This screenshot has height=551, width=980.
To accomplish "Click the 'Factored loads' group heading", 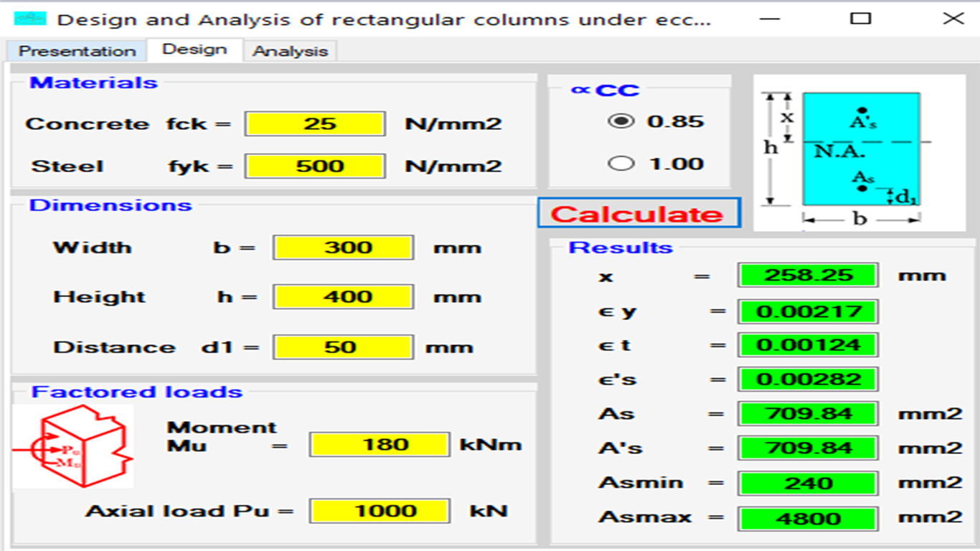I will click(x=137, y=392).
